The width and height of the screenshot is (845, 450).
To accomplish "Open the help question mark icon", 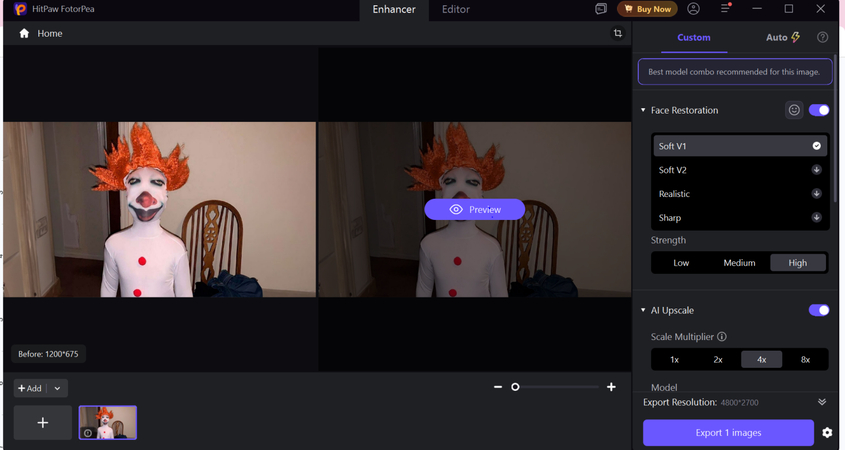I will click(822, 37).
